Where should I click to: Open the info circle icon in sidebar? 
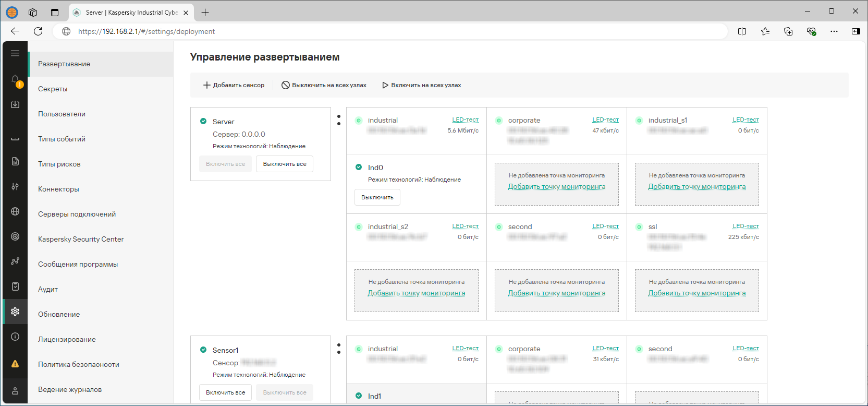click(x=15, y=337)
